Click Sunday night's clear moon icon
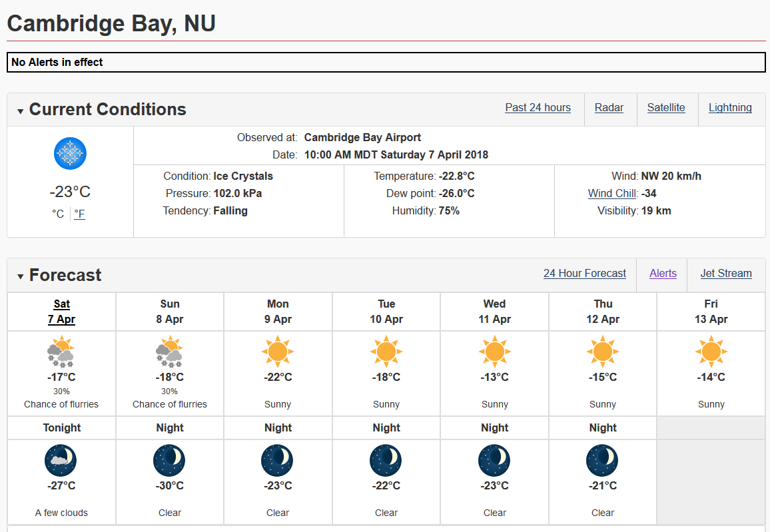Viewport: 770px width, 532px height. click(x=169, y=460)
